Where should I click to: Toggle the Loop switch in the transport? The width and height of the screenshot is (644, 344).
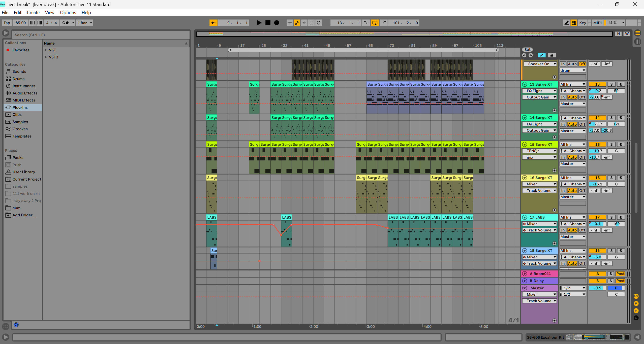[375, 23]
